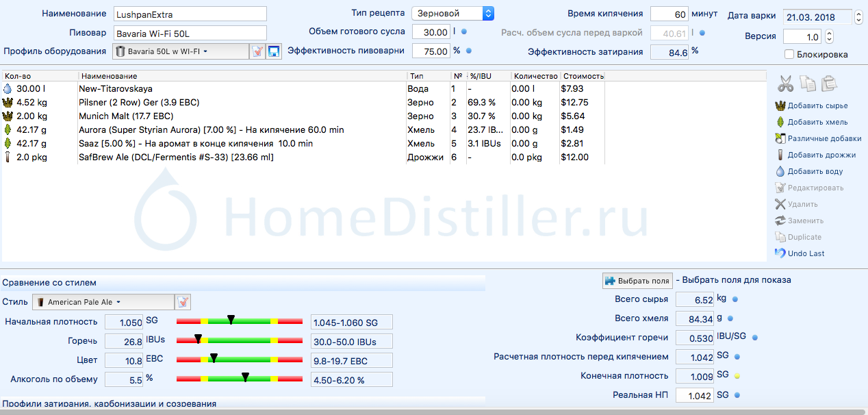
Task: Click the copy pages icon
Action: 808,84
